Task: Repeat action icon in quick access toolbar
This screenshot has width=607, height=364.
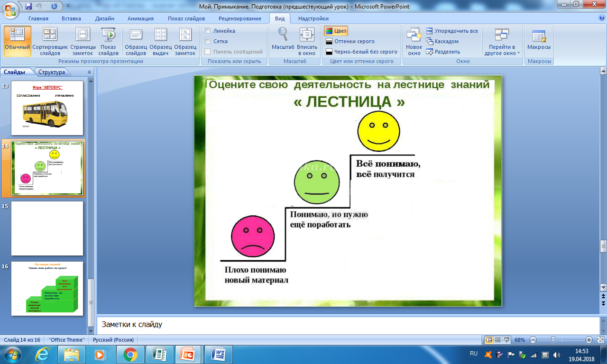Action: pyautogui.click(x=54, y=6)
